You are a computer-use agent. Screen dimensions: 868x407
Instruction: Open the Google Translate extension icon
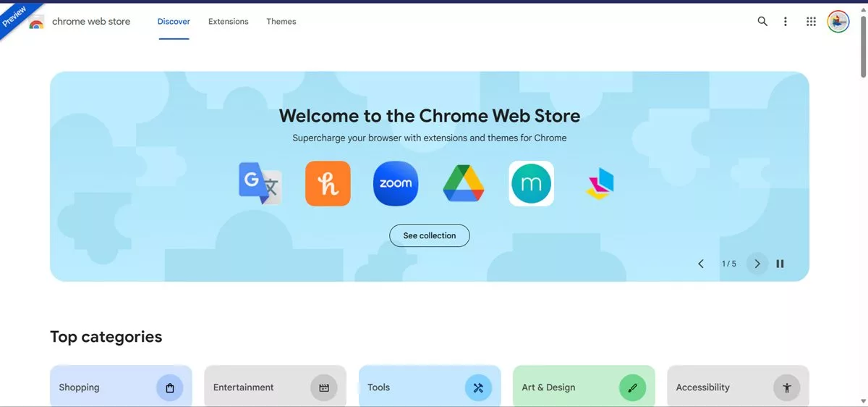pos(260,183)
